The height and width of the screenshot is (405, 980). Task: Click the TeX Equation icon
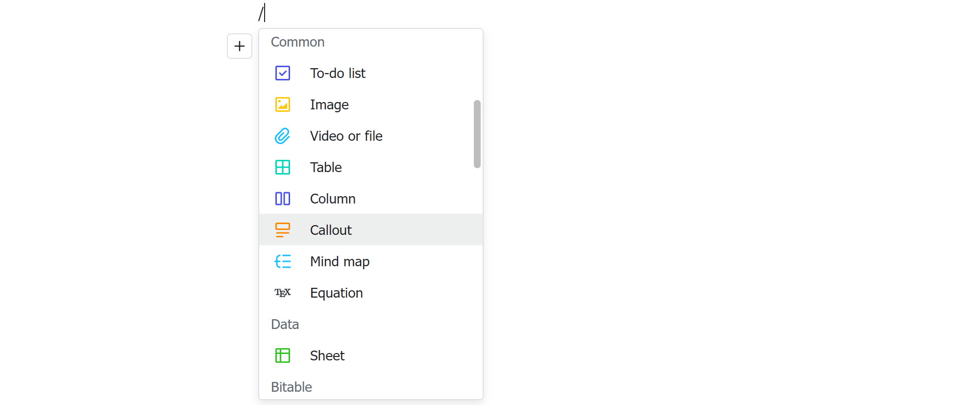coord(283,292)
